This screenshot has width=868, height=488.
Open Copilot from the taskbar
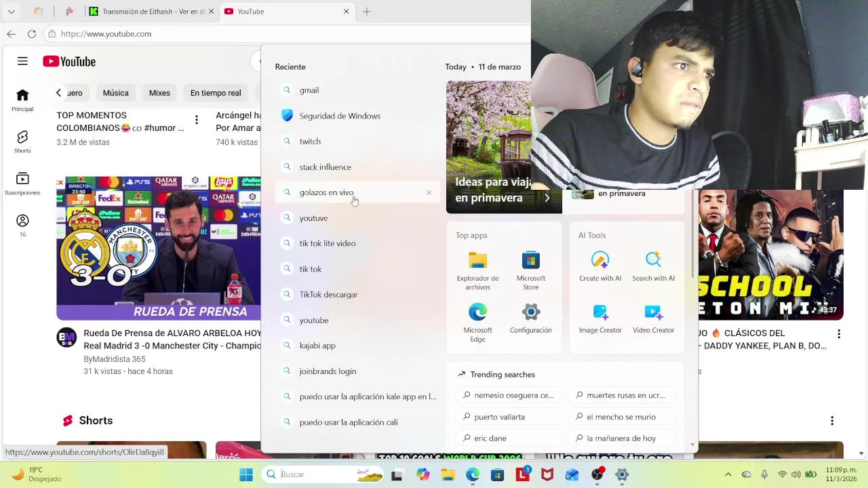click(x=423, y=474)
